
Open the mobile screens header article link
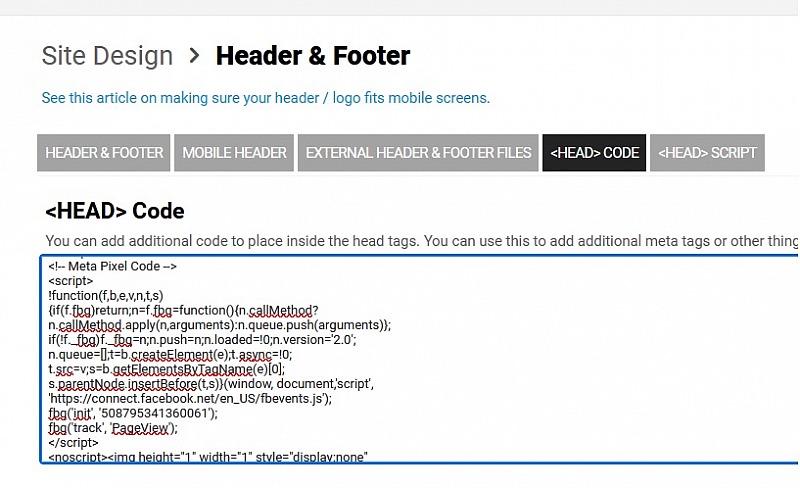click(265, 97)
